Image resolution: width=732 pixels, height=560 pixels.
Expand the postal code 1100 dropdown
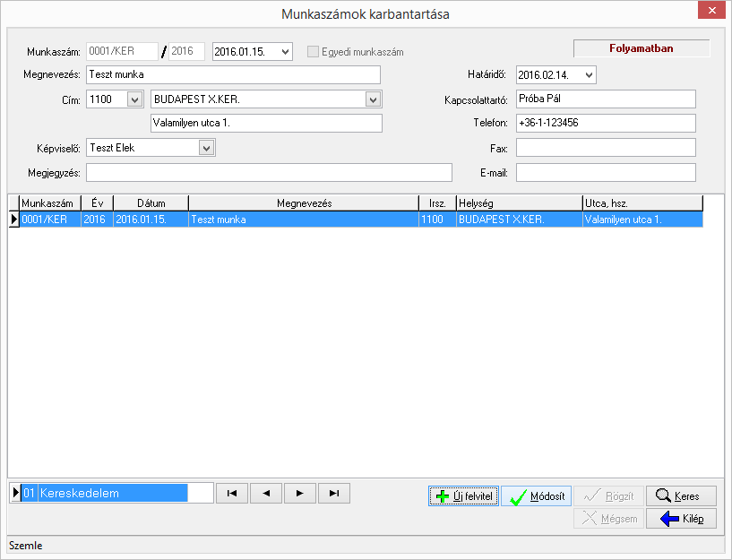coord(135,99)
